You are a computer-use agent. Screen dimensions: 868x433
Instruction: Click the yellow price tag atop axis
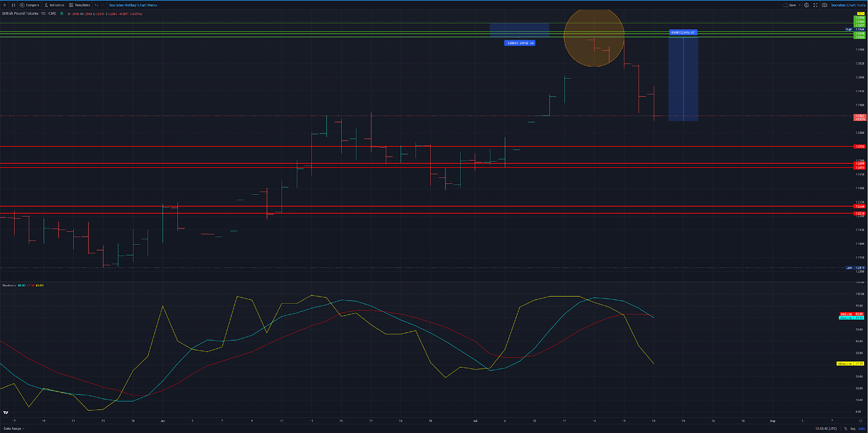(x=860, y=14)
